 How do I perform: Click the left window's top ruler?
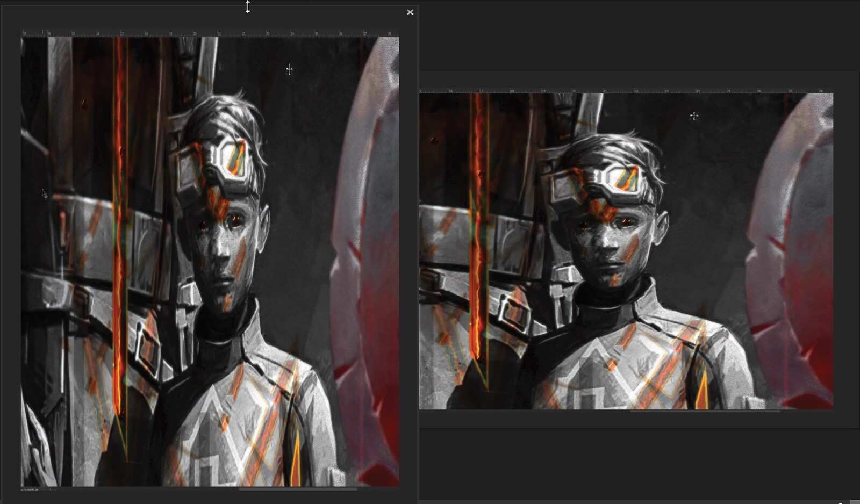[x=210, y=34]
